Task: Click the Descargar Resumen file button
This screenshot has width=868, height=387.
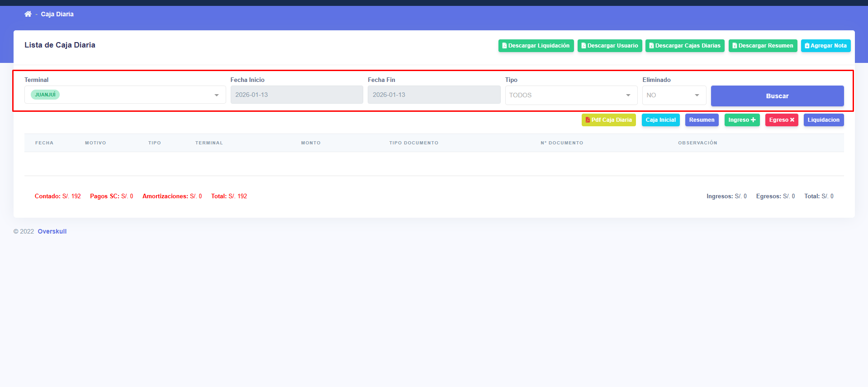Action: pos(762,46)
